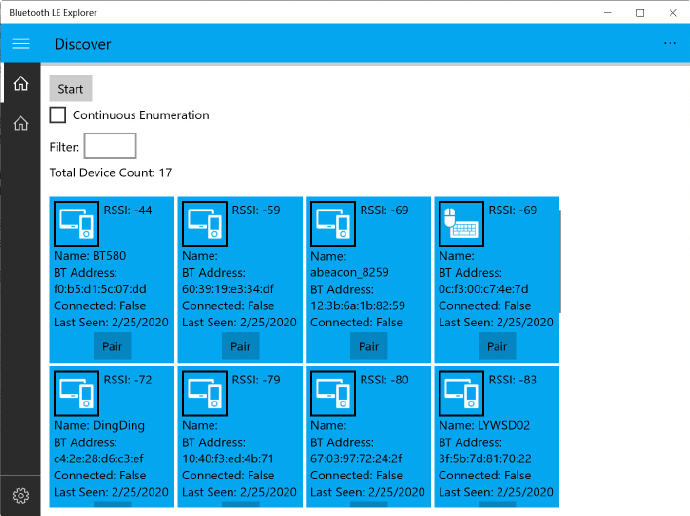Maximize the Bluetooth LE Explorer window
This screenshot has height=516, width=690.
(x=640, y=12)
